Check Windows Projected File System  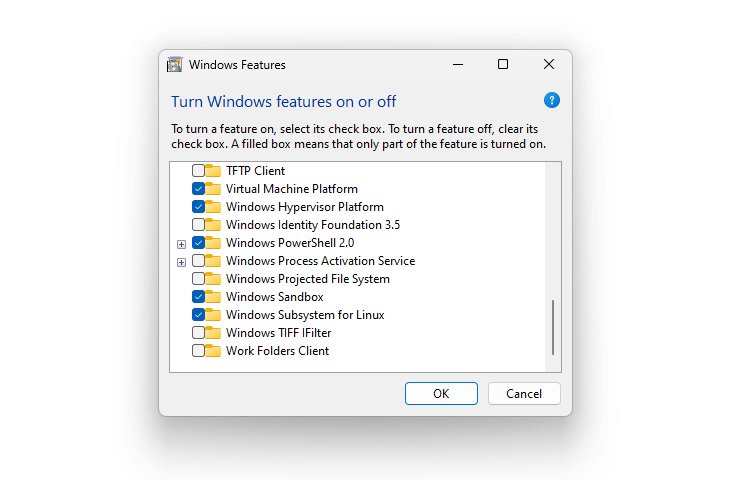click(x=198, y=279)
